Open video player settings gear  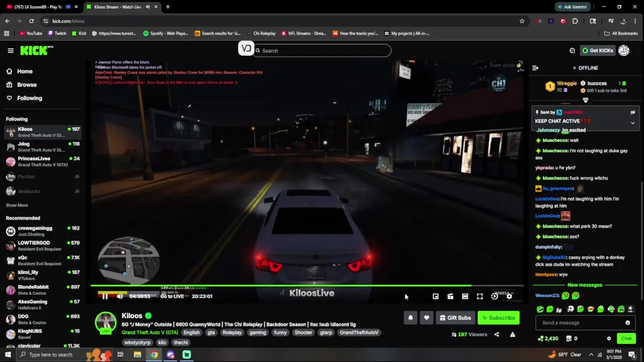(x=509, y=296)
